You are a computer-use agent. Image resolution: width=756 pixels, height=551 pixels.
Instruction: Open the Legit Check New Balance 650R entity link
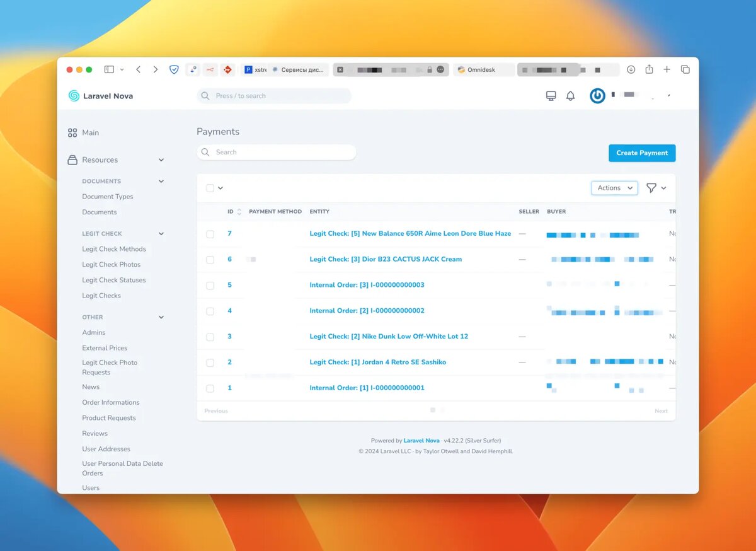pyautogui.click(x=410, y=233)
